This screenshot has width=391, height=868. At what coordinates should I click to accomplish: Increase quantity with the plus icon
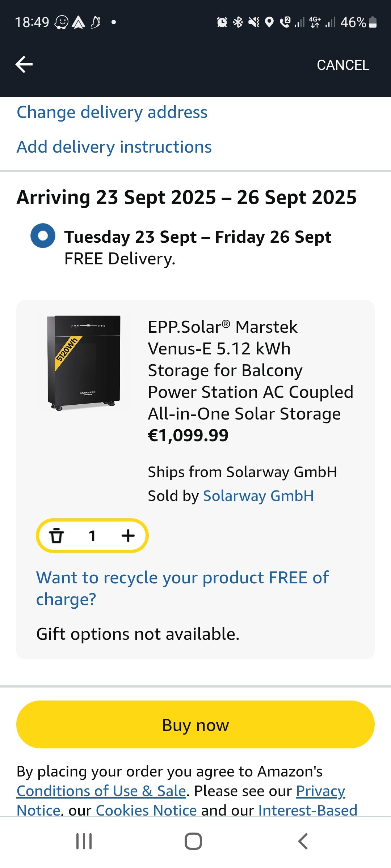click(x=128, y=536)
